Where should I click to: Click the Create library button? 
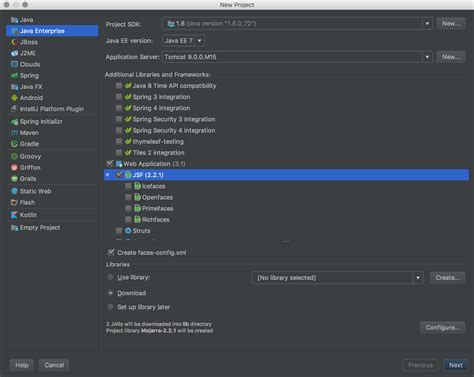click(x=448, y=278)
